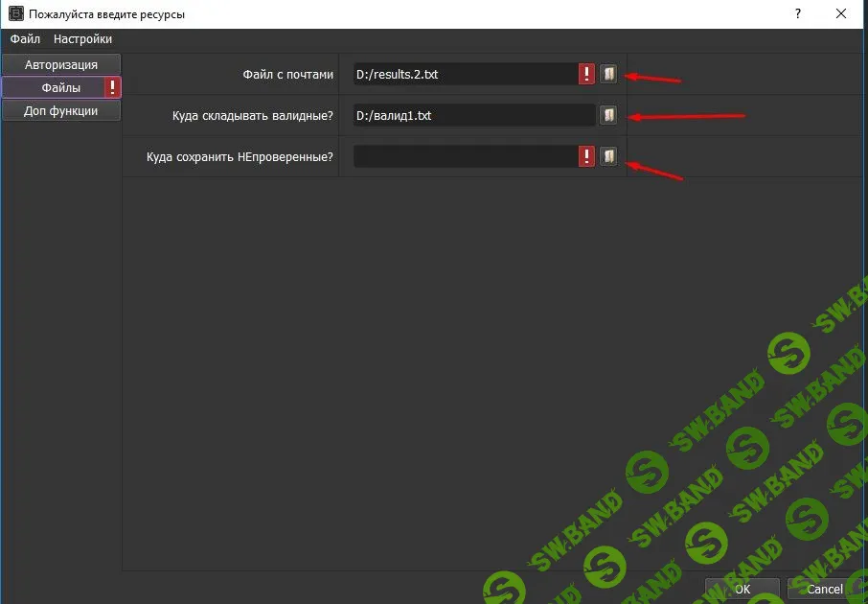Screen dimensions: 868x604
Task: Switch to the Авторизация tab
Action: [61, 64]
